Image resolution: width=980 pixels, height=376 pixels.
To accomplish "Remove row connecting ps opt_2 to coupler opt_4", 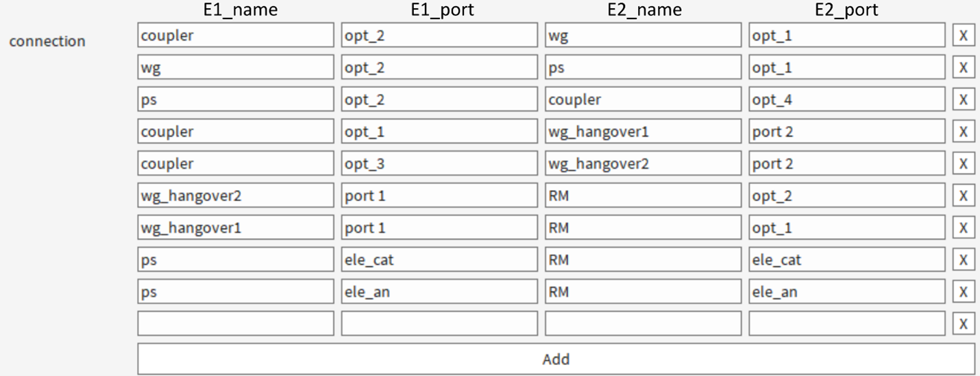I will pos(964,99).
